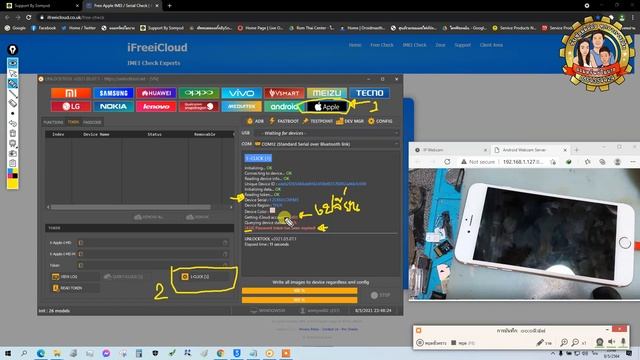Select the Nokia brand tile

[x=113, y=107]
